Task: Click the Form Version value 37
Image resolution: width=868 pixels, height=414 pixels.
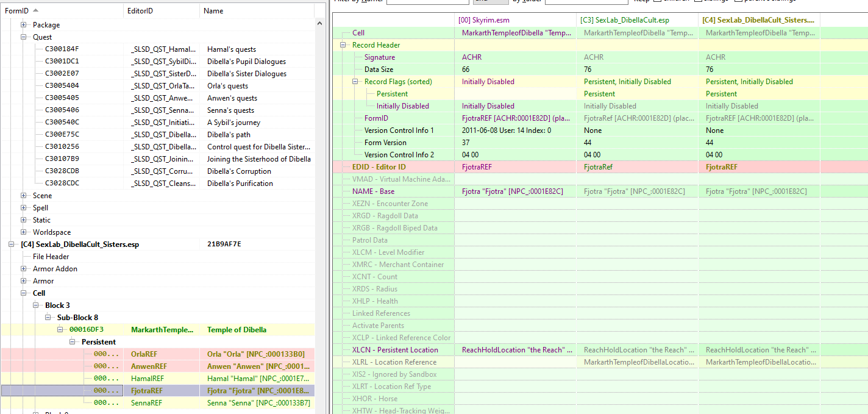Action: (466, 143)
